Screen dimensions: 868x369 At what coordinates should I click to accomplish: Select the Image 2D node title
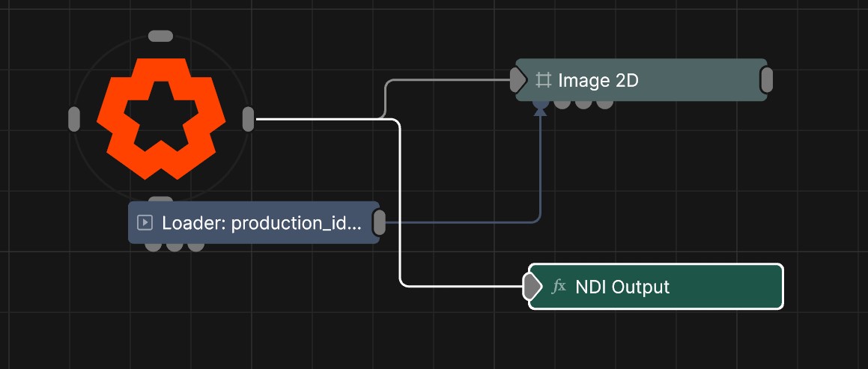click(598, 80)
